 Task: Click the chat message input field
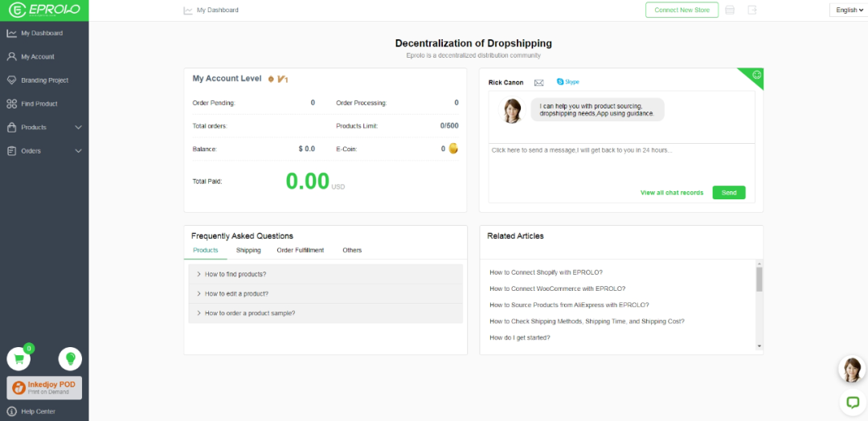621,163
